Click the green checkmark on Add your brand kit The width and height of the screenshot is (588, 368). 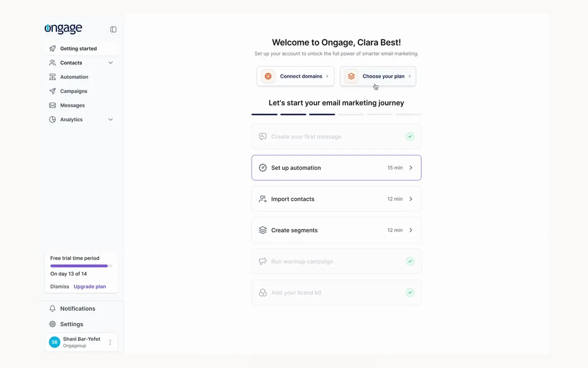click(x=410, y=292)
